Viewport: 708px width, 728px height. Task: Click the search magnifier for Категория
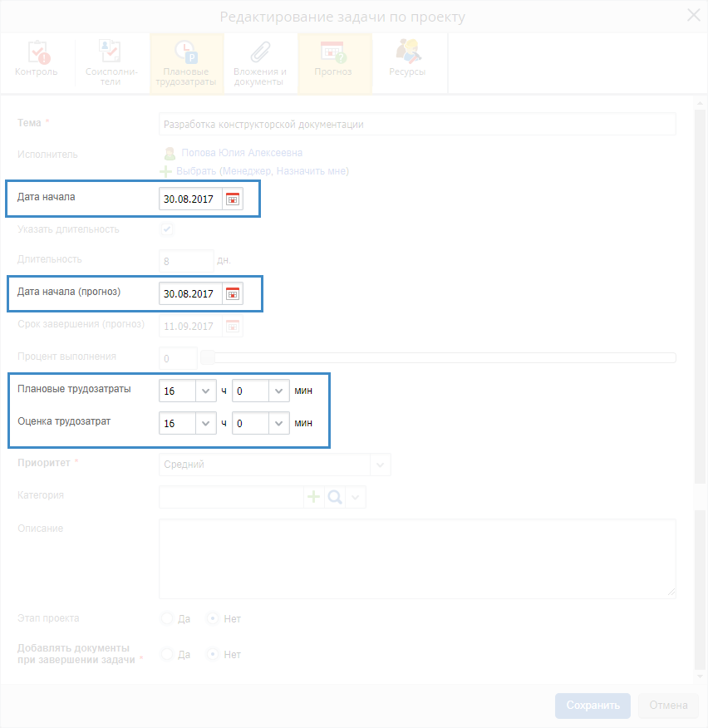pyautogui.click(x=334, y=497)
